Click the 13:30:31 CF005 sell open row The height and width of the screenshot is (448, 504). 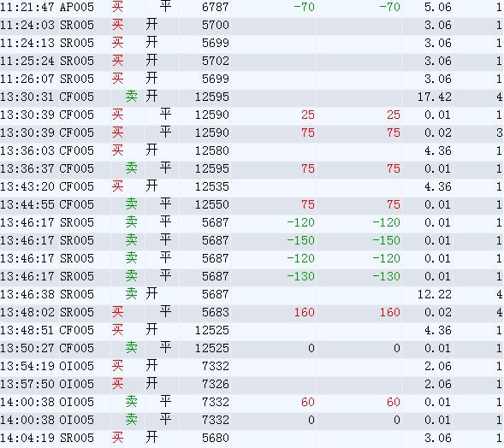click(x=252, y=97)
